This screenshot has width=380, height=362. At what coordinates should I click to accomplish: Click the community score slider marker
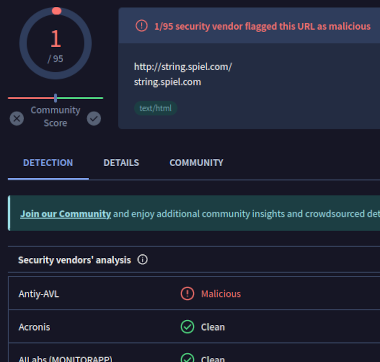coord(55,98)
